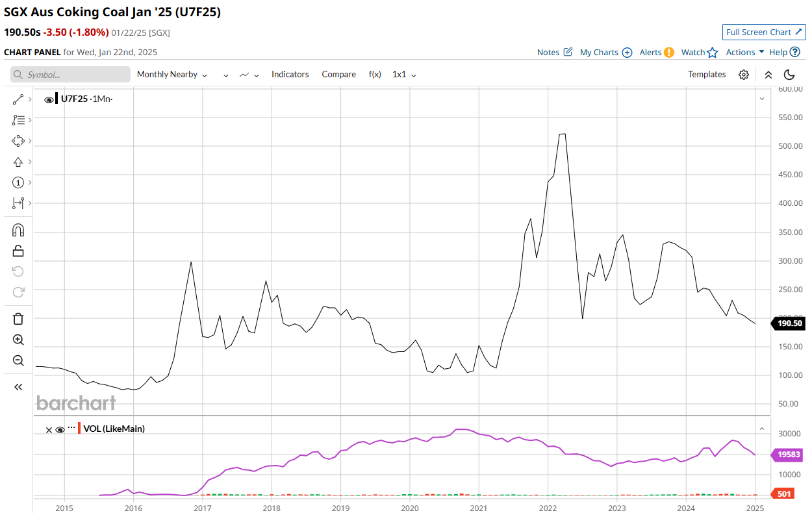Open the Monthly Nearby period dropdown
The image size is (812, 513).
coord(171,75)
